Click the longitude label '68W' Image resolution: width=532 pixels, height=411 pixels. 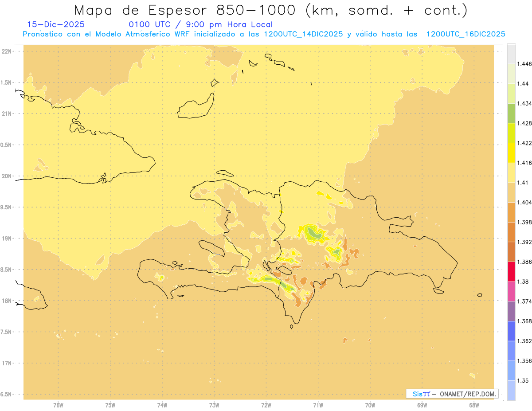pyautogui.click(x=474, y=405)
